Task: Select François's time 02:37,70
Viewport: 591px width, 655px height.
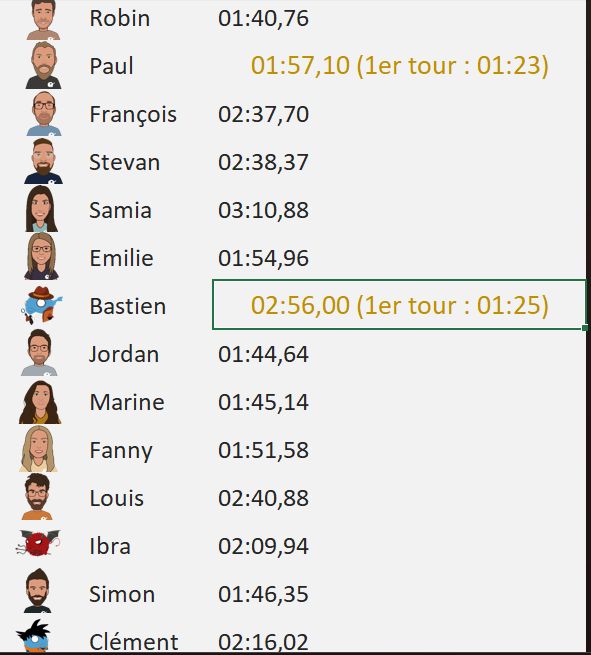Action: pyautogui.click(x=263, y=114)
